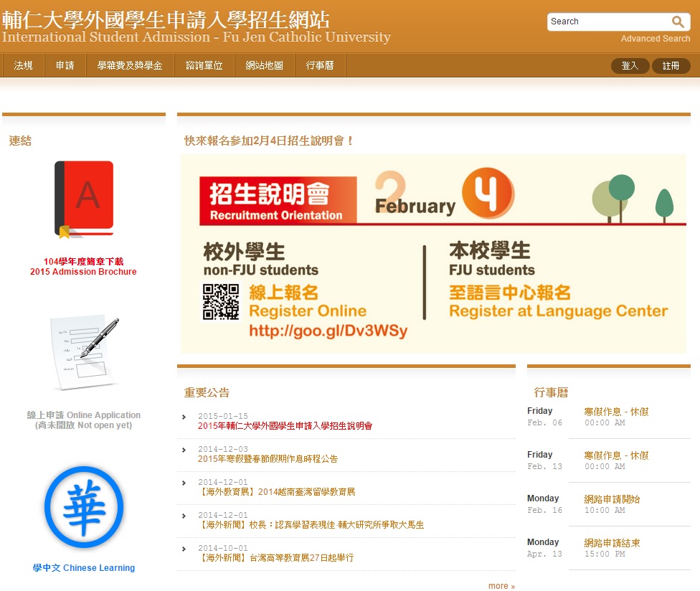Click the 登入 login button
The image size is (700, 591).
click(x=630, y=65)
